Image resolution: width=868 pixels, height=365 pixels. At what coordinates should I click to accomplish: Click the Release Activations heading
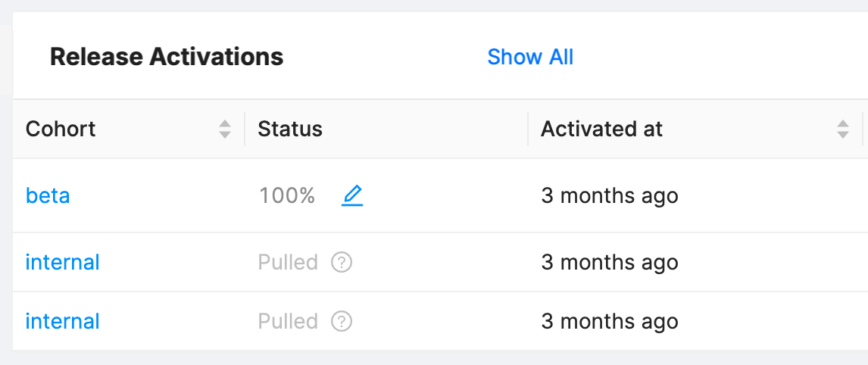(167, 57)
